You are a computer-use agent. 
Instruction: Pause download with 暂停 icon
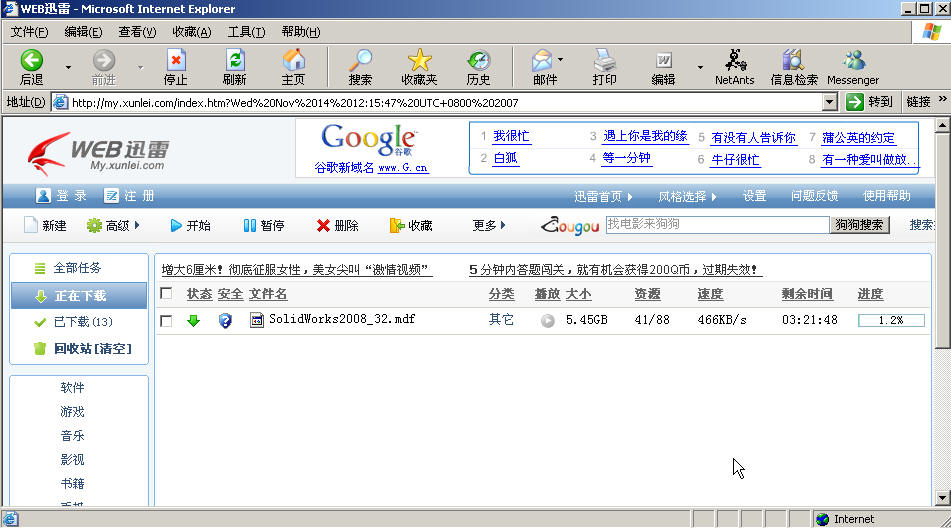pyautogui.click(x=249, y=226)
